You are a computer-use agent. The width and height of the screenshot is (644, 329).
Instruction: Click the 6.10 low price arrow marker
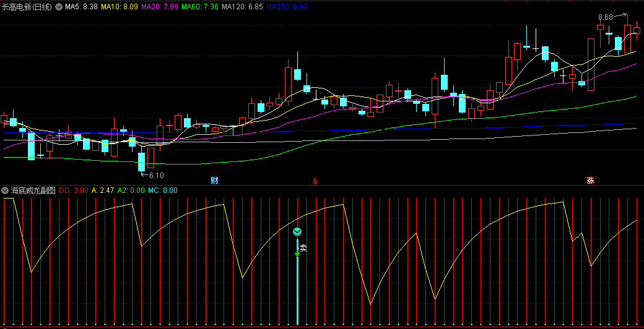tap(152, 175)
